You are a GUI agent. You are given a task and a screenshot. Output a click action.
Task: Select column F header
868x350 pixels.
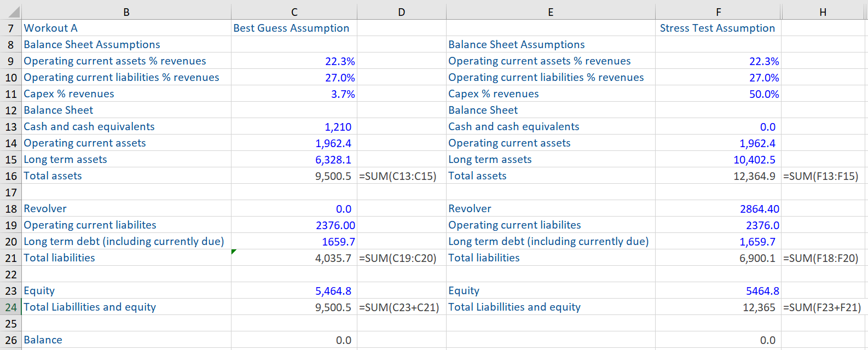coord(718,12)
